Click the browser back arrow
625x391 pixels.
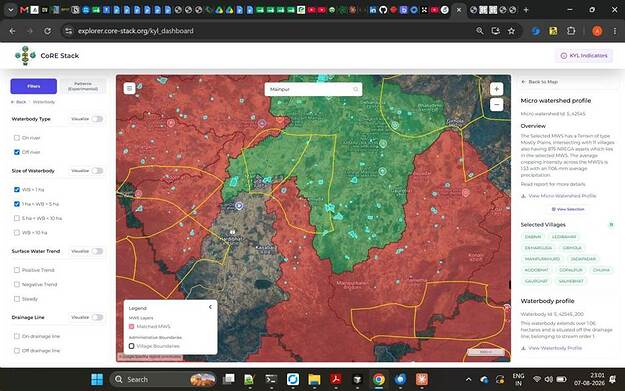click(x=12, y=31)
